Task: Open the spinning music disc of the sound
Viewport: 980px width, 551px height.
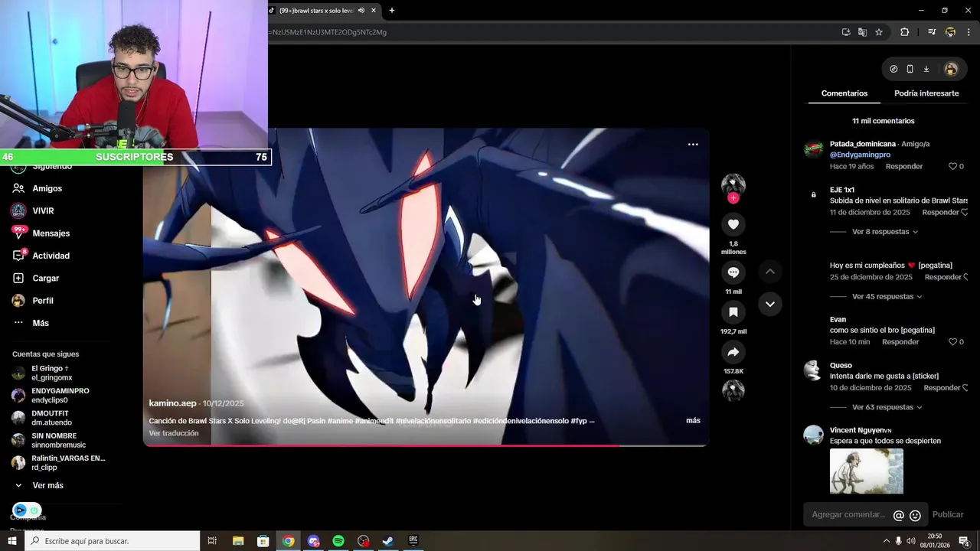Action: coord(733,390)
